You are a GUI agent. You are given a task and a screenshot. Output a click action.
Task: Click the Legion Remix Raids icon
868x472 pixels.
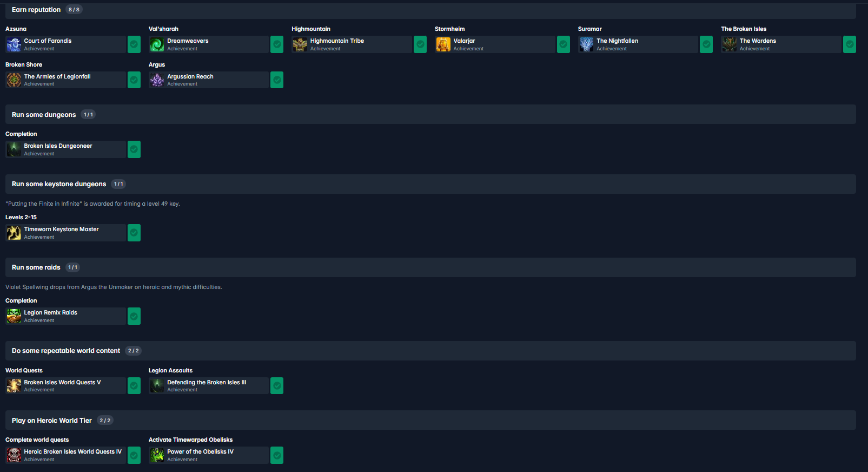click(14, 316)
